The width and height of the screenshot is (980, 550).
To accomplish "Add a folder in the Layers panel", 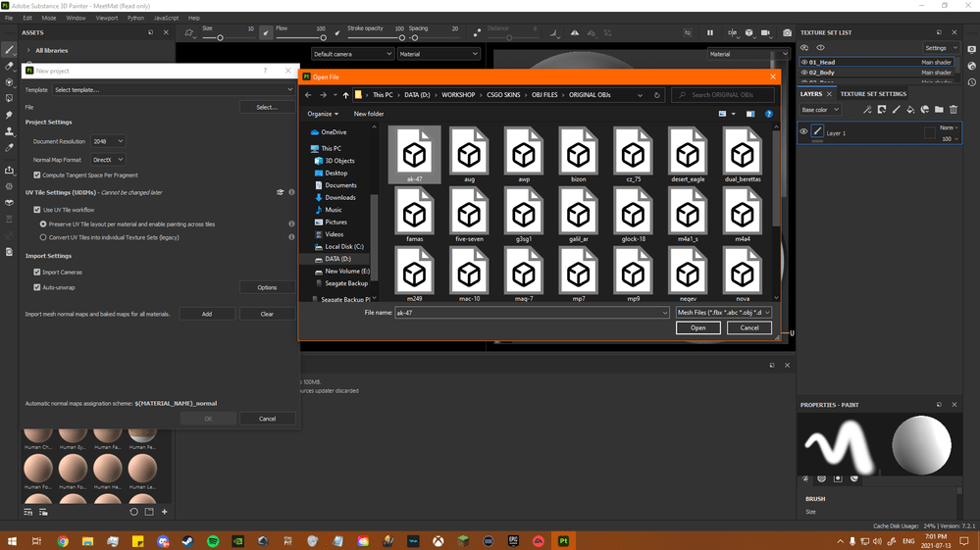I will [x=939, y=110].
